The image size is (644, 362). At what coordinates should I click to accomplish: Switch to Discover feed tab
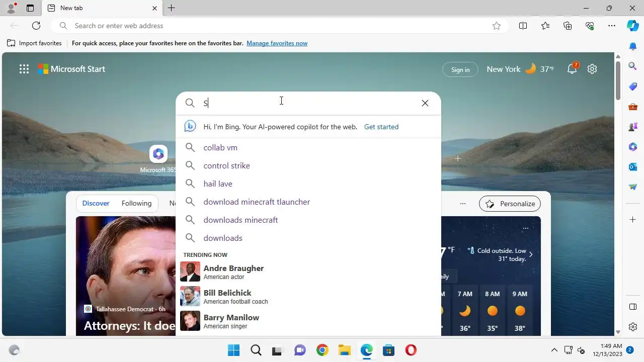tap(96, 203)
